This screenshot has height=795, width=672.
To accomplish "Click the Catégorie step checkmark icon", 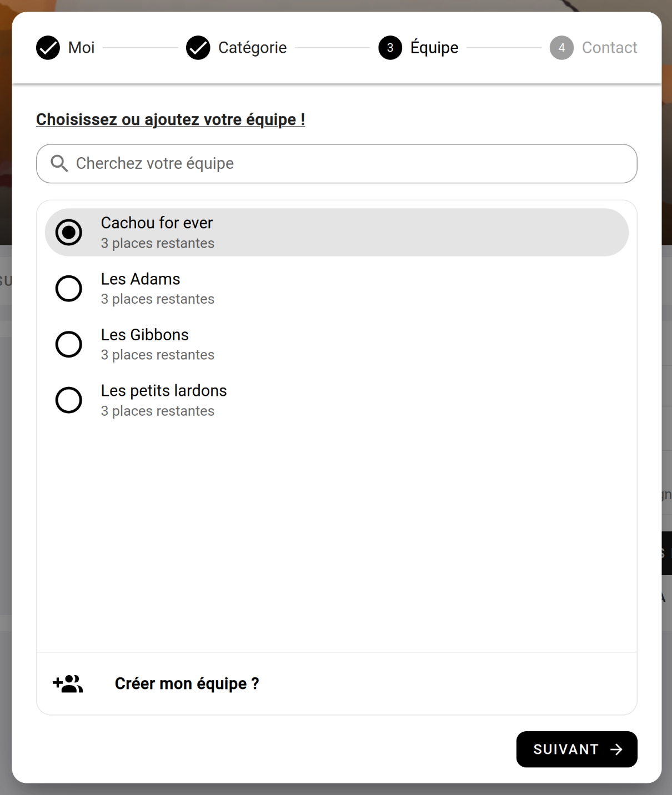I will 198,48.
